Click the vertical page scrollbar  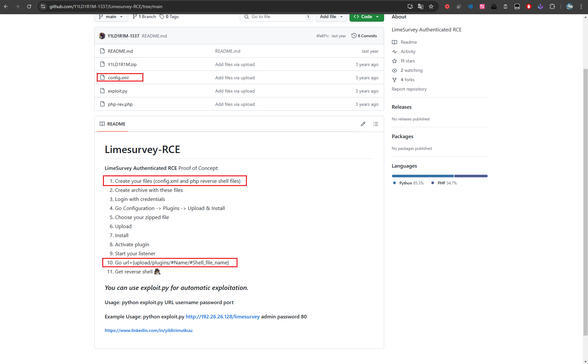585,202
